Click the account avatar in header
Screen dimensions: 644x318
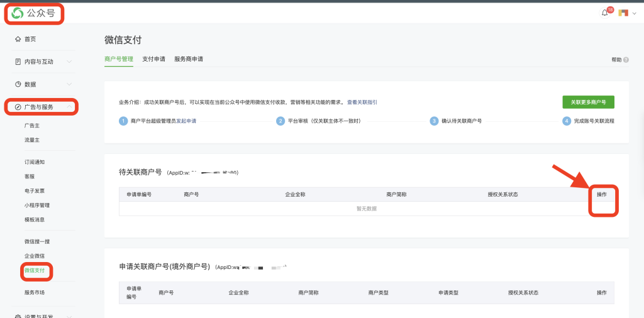(x=623, y=13)
